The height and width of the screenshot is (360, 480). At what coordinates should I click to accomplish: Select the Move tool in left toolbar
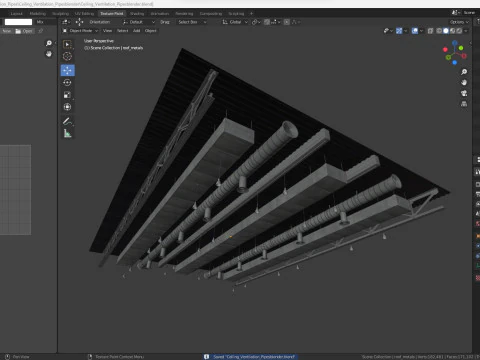[x=68, y=70]
